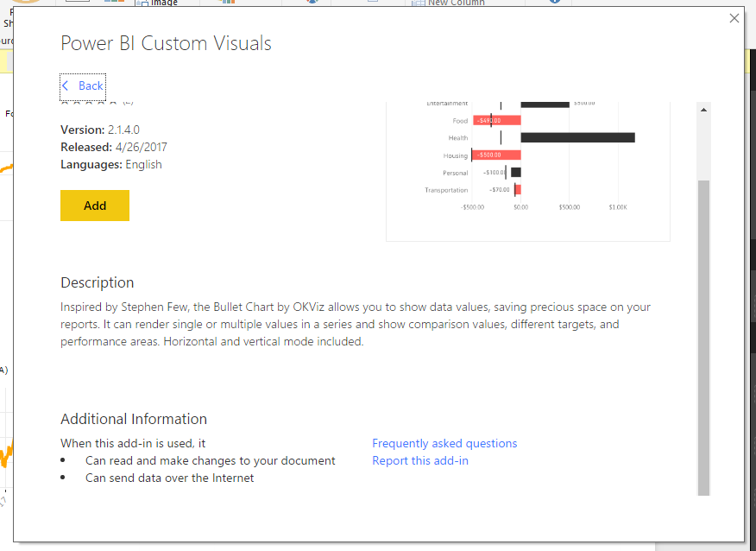The image size is (756, 551).
Task: Open the Report this add-in link
Action: 420,461
